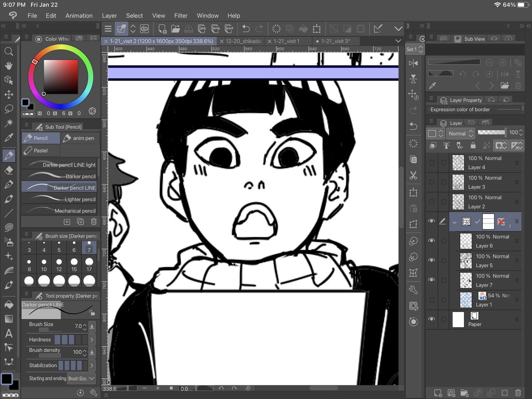Select the anim pen sub tool group
The width and height of the screenshot is (532, 399).
(79, 138)
